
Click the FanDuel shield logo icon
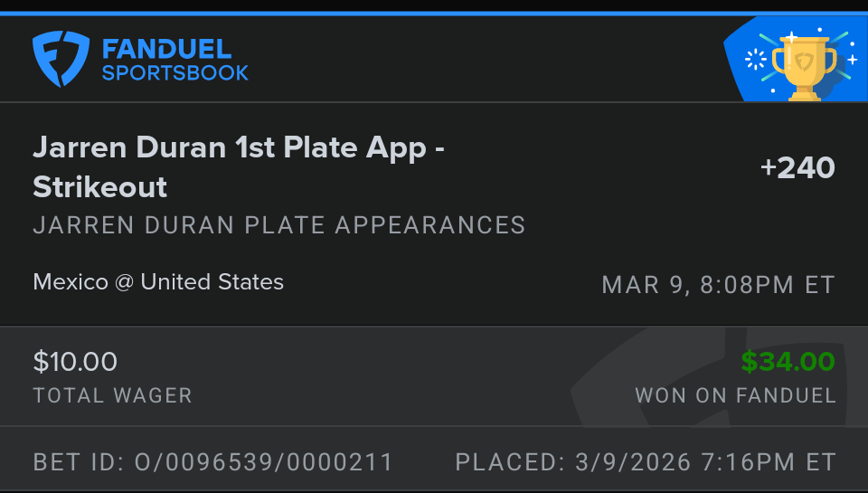click(61, 59)
